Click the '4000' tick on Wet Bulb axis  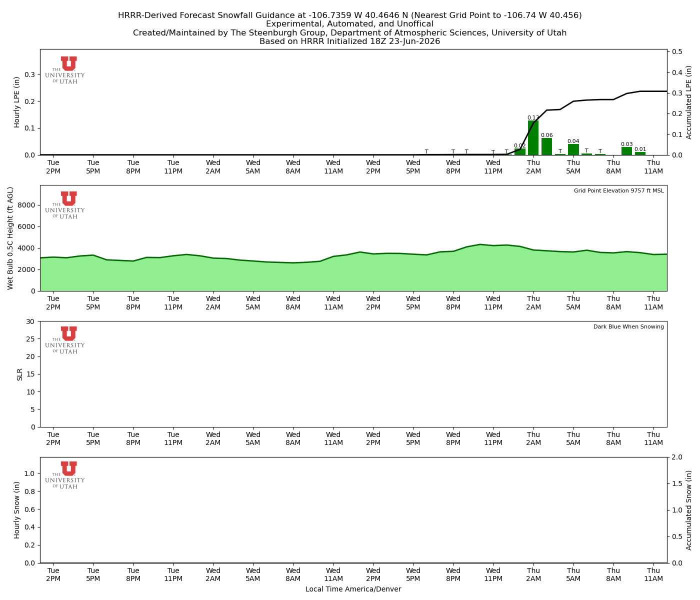(27, 248)
